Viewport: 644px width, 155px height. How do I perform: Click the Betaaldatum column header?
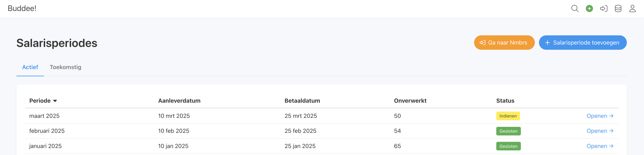coord(302,101)
